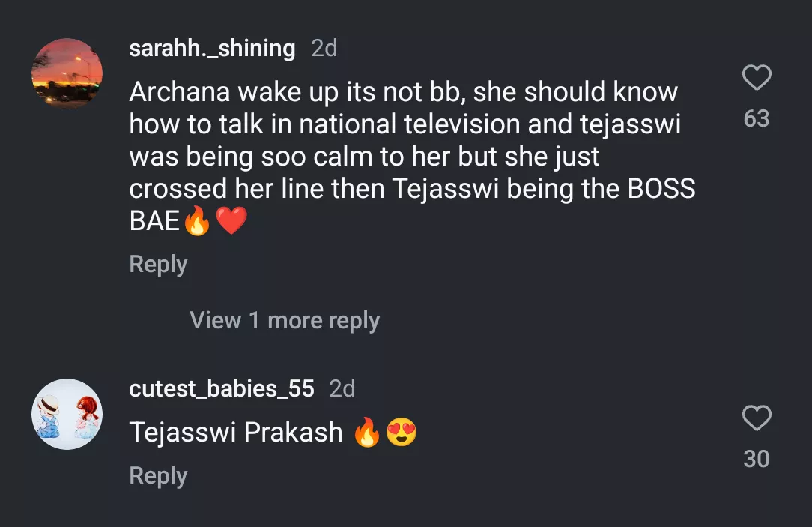Expand View 1 more reply

(285, 321)
